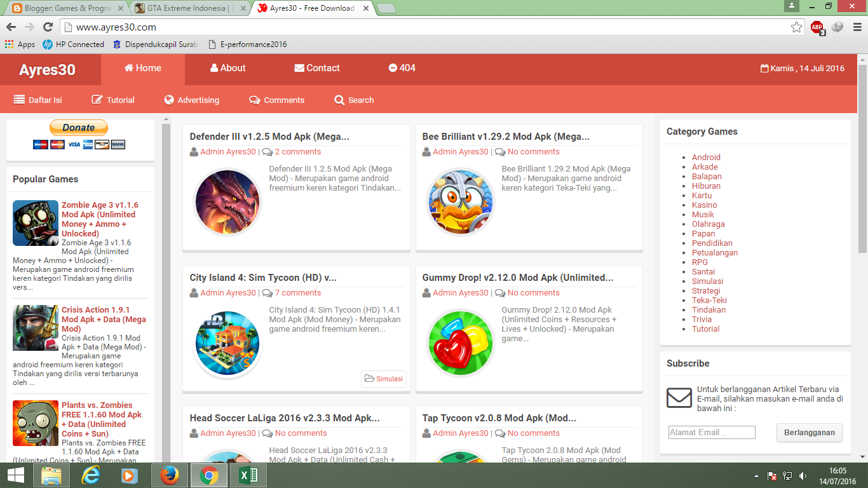Open Plants vs. Zombies FREE thumbnail
Viewport: 868px width, 488px height.
click(x=36, y=423)
